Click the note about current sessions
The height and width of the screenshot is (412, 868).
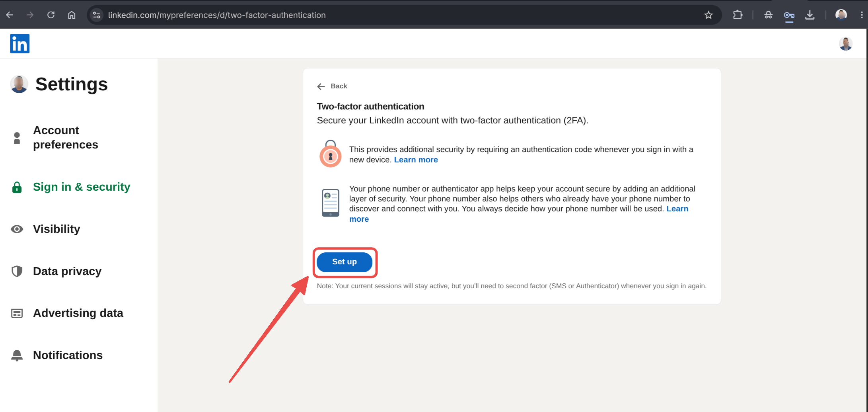512,286
